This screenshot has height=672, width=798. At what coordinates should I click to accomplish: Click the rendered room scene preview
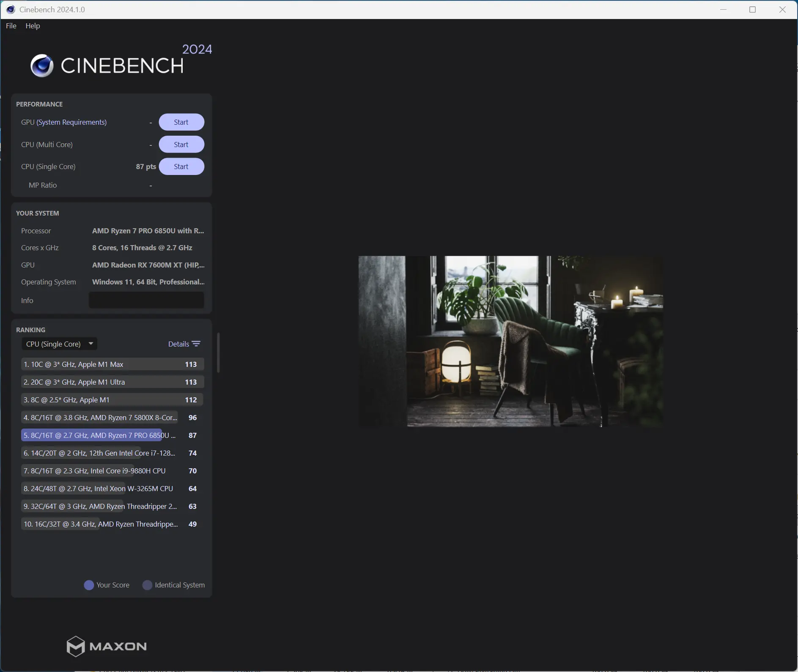[511, 341]
